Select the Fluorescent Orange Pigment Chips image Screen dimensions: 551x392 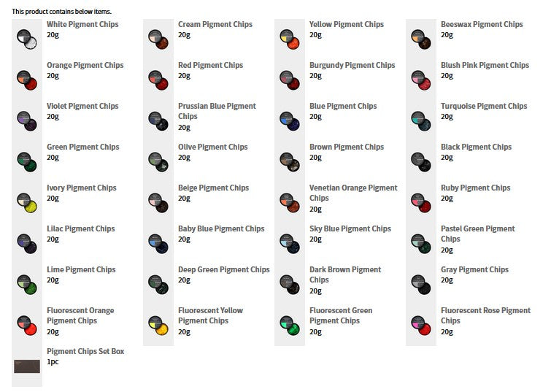tap(27, 325)
